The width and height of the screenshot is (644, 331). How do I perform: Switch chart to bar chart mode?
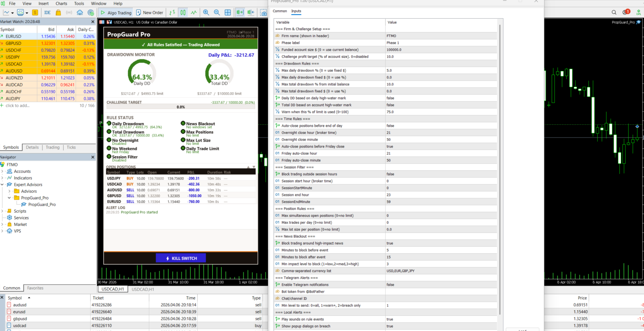(172, 12)
